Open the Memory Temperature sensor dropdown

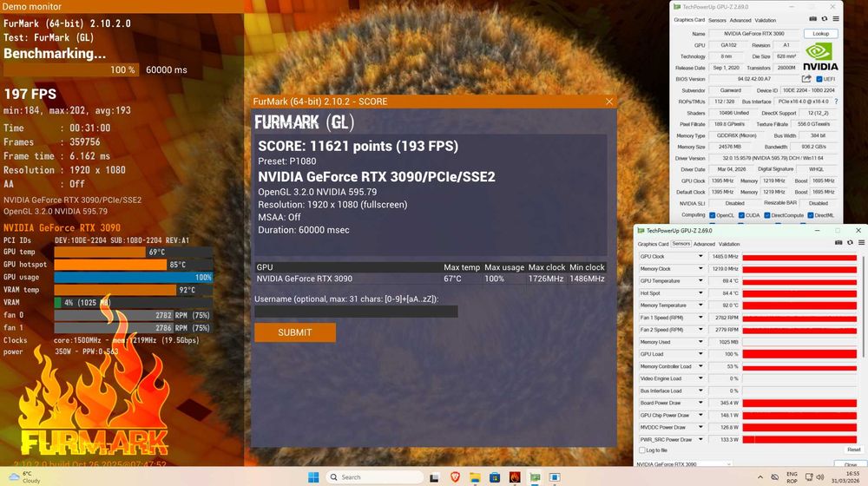coord(700,305)
